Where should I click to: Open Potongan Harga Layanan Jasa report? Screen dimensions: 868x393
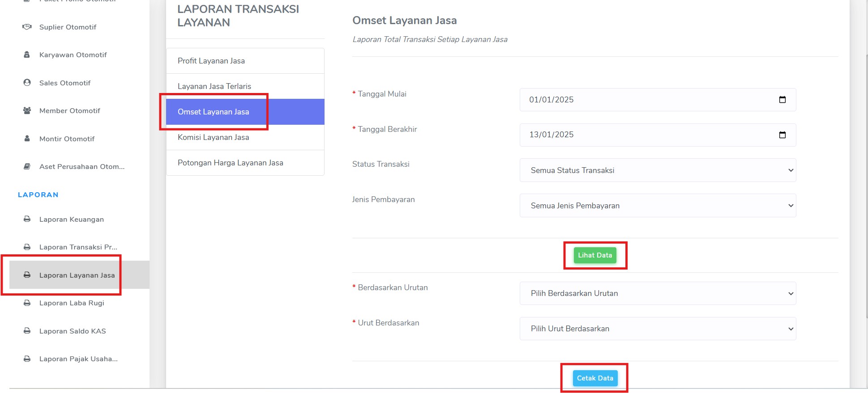(x=245, y=163)
